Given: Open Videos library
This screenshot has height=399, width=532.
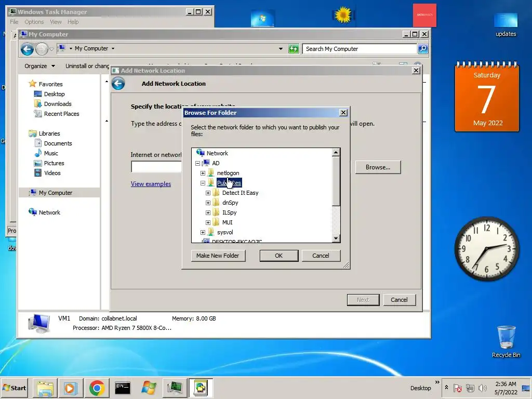Looking at the screenshot, I should click(x=52, y=172).
